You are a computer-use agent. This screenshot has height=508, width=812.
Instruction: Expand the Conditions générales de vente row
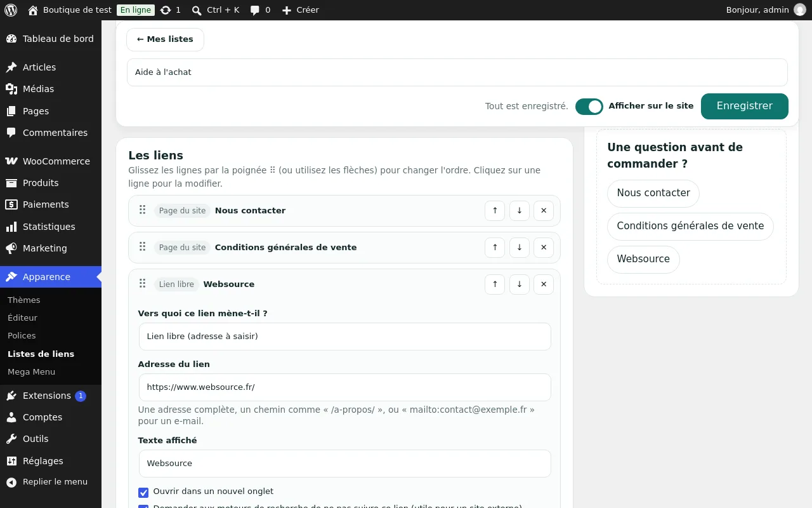click(344, 248)
